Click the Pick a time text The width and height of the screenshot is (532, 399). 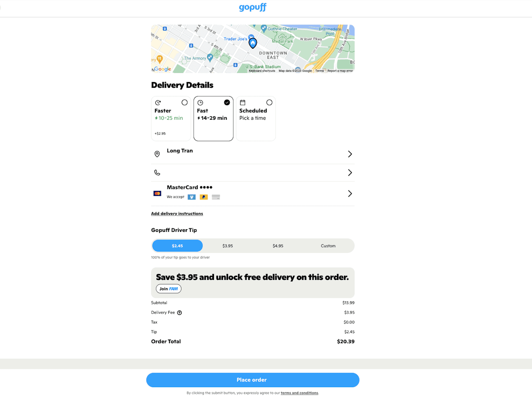coord(252,118)
